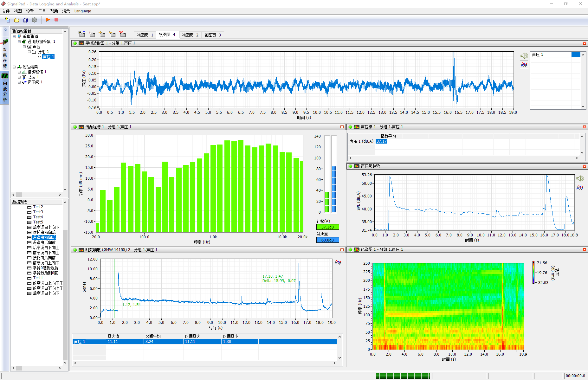Rename view page with the ABC folder icon
This screenshot has height=380, width=588.
[122, 34]
